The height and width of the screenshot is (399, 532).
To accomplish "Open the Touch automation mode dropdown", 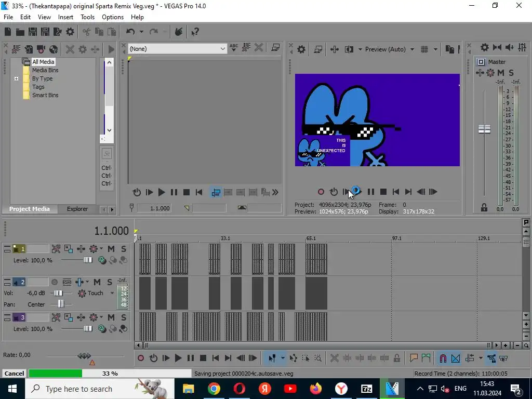I will (x=112, y=293).
